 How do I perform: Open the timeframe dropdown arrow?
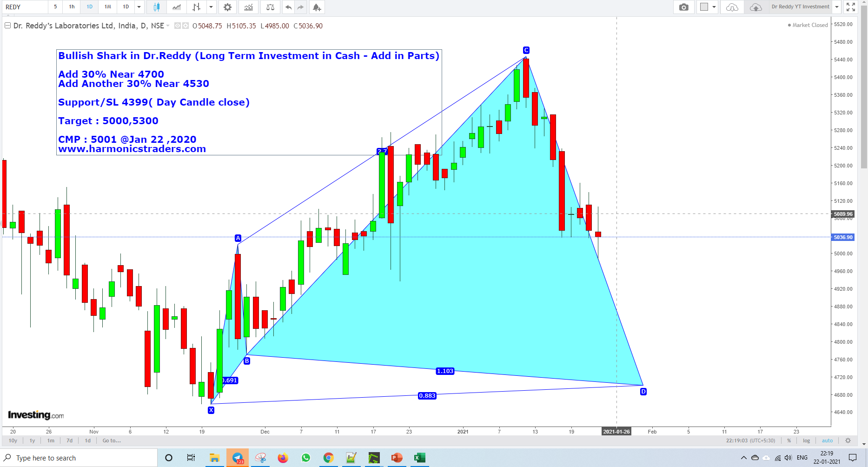pos(138,7)
